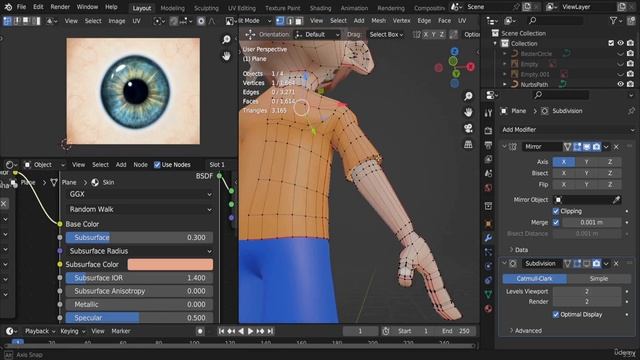Adjust the Subsurface value slider

pyautogui.click(x=140, y=238)
